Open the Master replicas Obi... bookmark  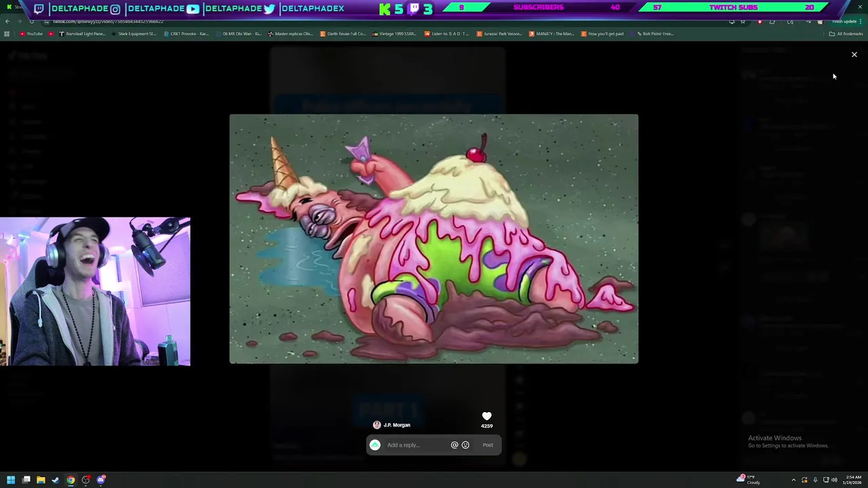click(x=290, y=34)
